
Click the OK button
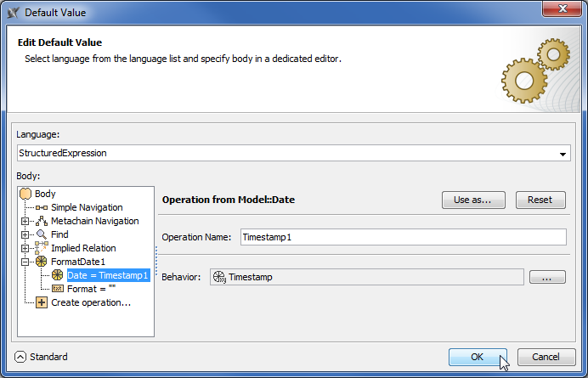[x=478, y=357]
